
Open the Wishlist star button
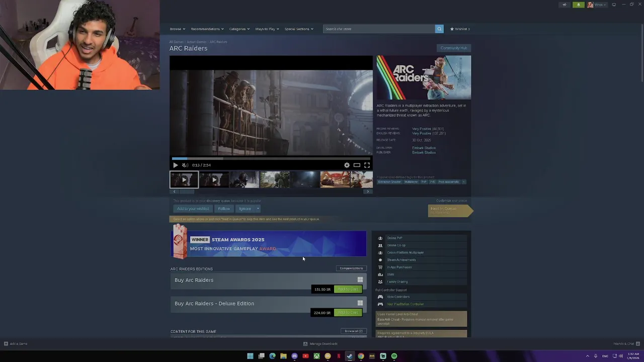coord(460,29)
